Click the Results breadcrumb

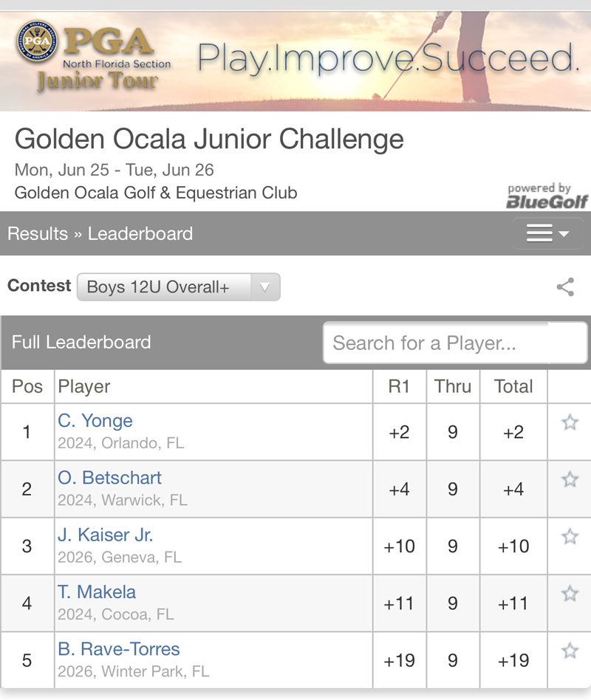point(38,234)
